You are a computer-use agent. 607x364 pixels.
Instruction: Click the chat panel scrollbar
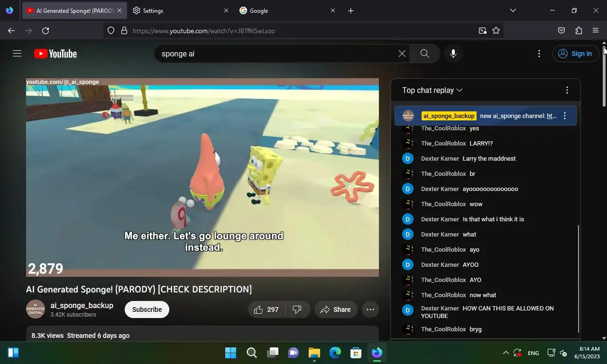[579, 279]
